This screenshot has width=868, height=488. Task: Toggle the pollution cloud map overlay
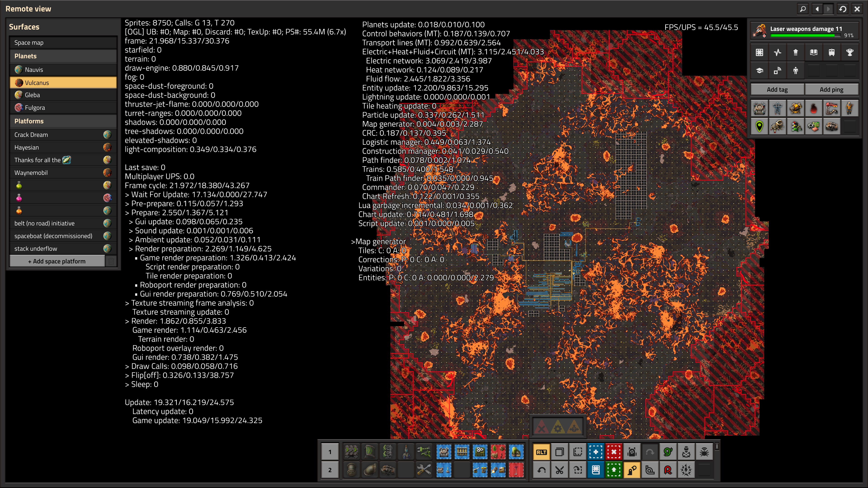pyautogui.click(x=814, y=108)
